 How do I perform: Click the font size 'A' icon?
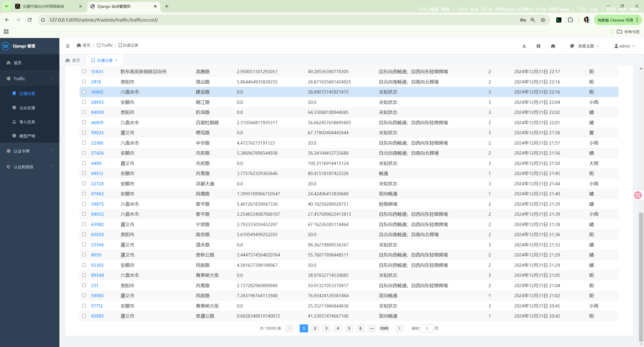pos(524,46)
